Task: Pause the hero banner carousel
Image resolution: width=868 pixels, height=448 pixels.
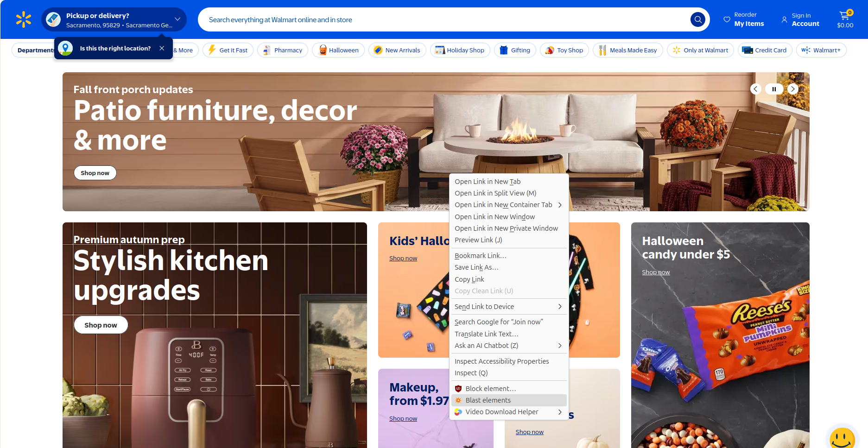Action: click(774, 89)
